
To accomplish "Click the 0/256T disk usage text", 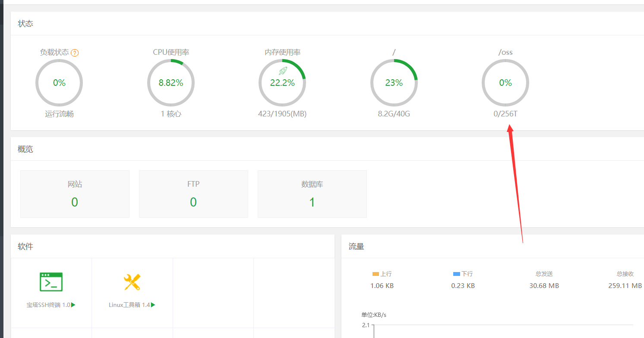I will click(505, 114).
